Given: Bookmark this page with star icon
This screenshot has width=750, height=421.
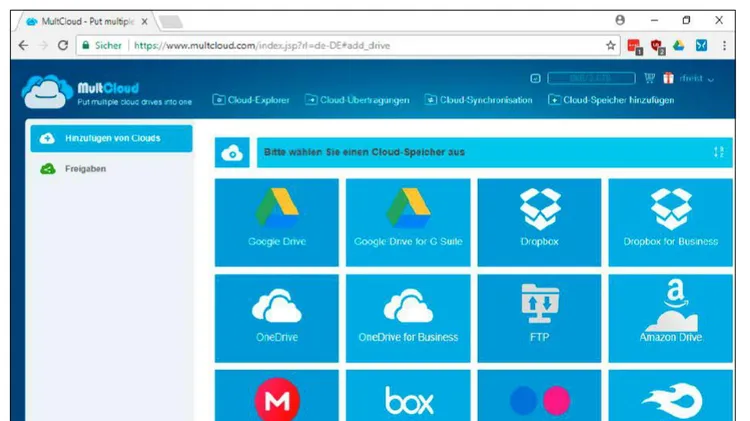Looking at the screenshot, I should tap(610, 45).
